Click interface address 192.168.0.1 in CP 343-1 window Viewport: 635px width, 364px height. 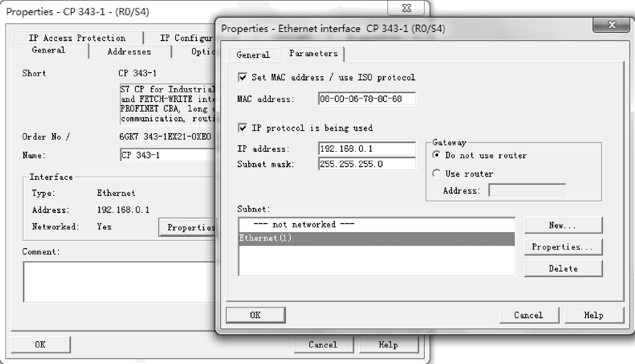[x=123, y=210]
